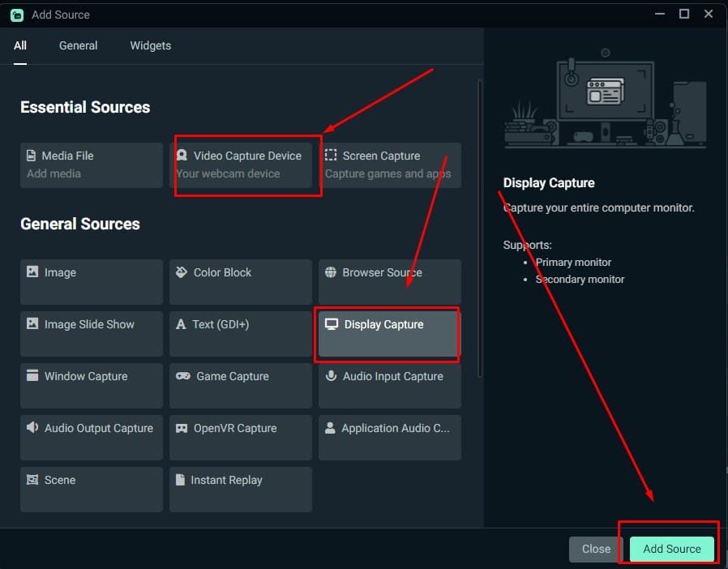Click the Image Slide Show icon
The height and width of the screenshot is (569, 728).
tap(32, 323)
